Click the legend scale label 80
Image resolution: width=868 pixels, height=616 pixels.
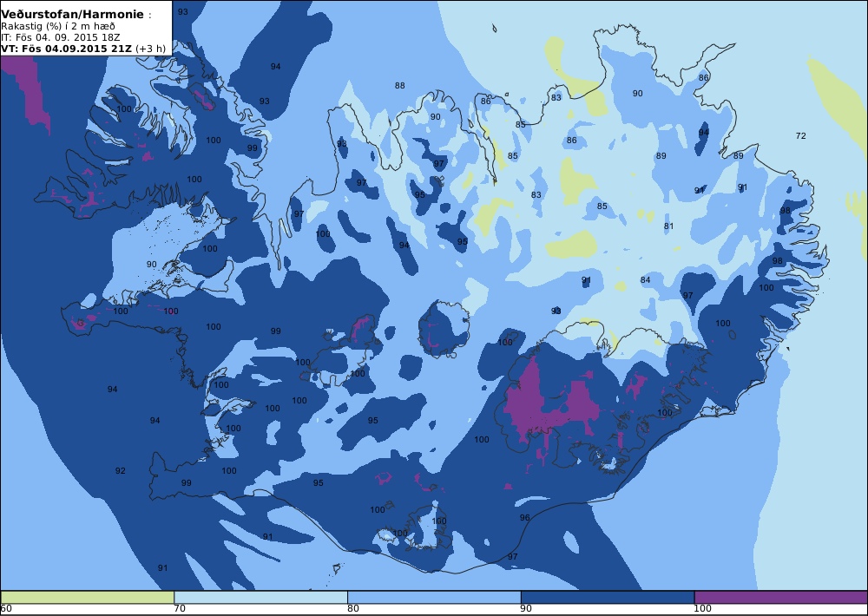(x=353, y=609)
